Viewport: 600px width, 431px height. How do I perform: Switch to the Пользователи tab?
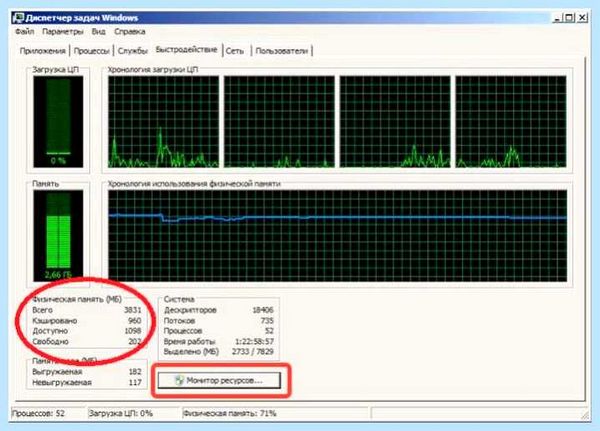(x=281, y=51)
